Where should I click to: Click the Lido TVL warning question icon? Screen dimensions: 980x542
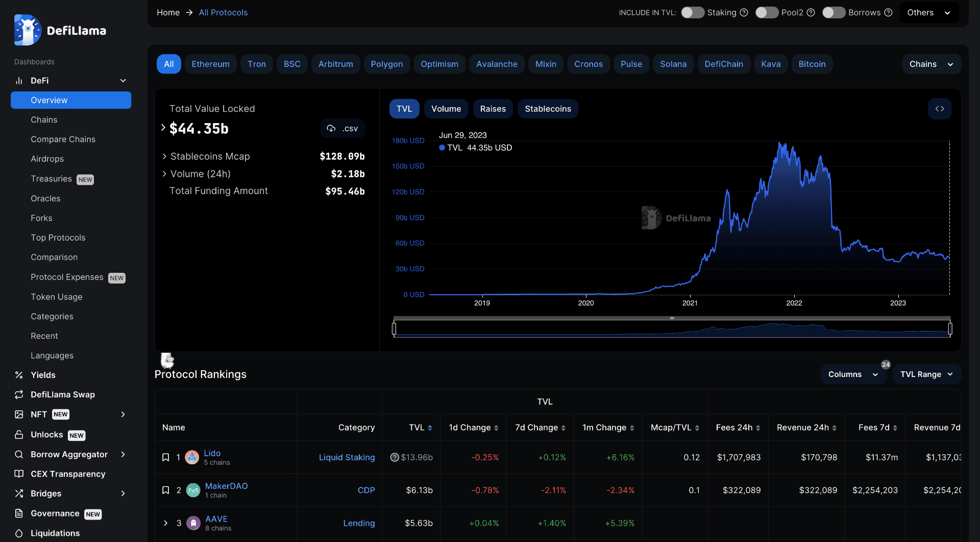395,457
